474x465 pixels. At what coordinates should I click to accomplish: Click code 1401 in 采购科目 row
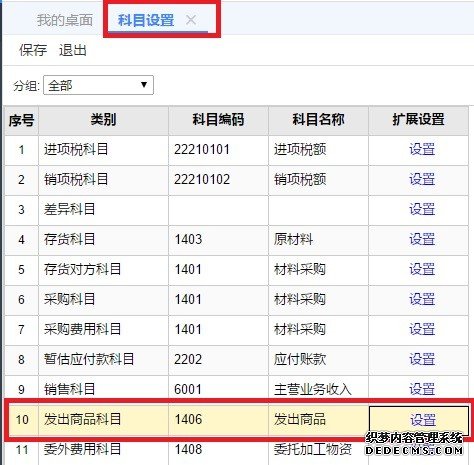218,300
